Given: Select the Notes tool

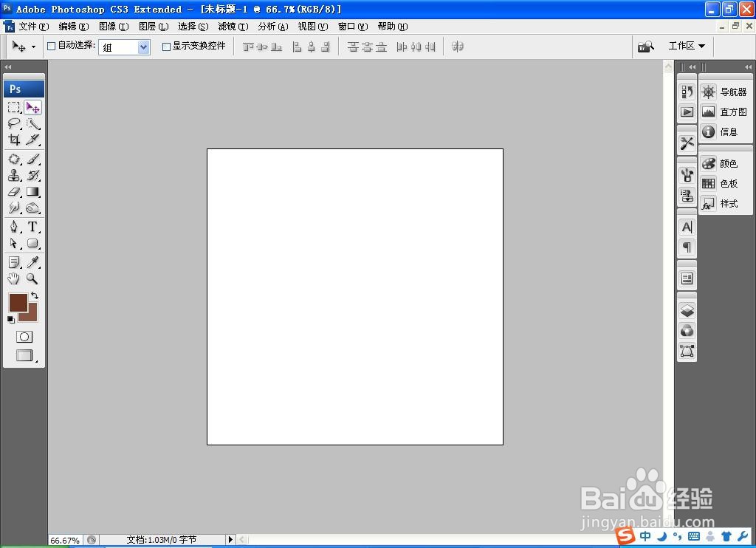Looking at the screenshot, I should (x=14, y=262).
